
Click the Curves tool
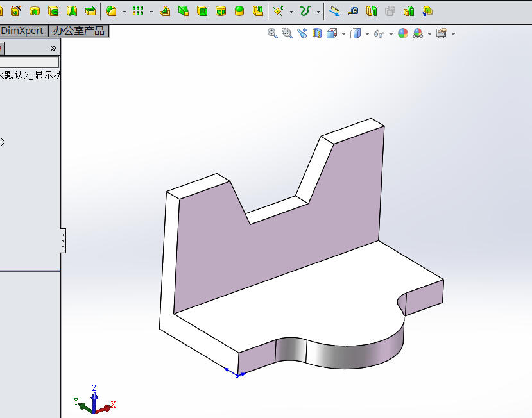click(305, 11)
